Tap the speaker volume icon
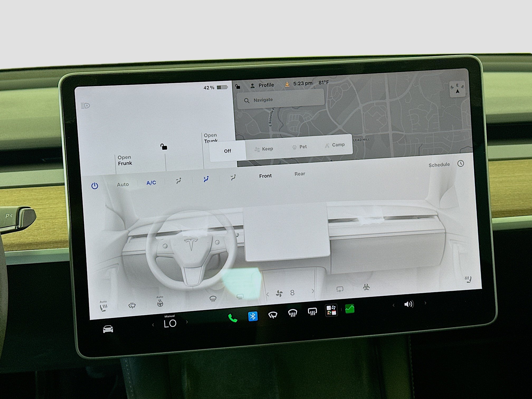Viewport: 532px width, 399px height. coord(409,304)
